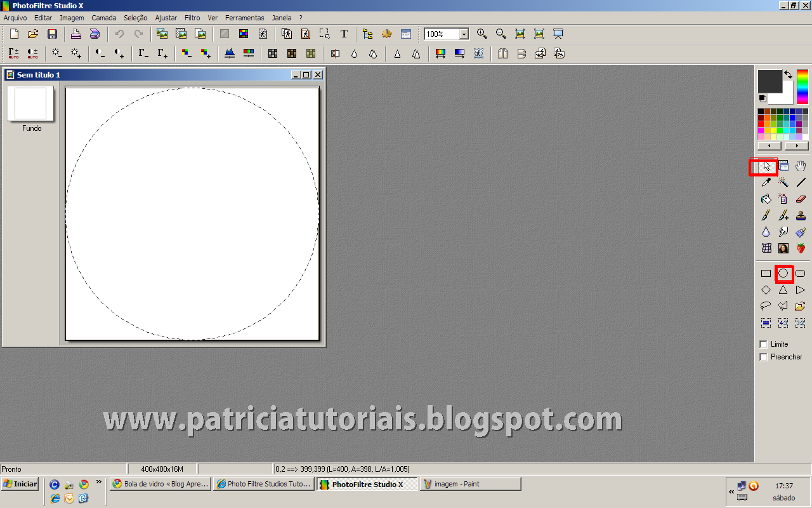Click the 400x400x16M status bar text
Viewport: 812px width, 508px height.
point(162,469)
